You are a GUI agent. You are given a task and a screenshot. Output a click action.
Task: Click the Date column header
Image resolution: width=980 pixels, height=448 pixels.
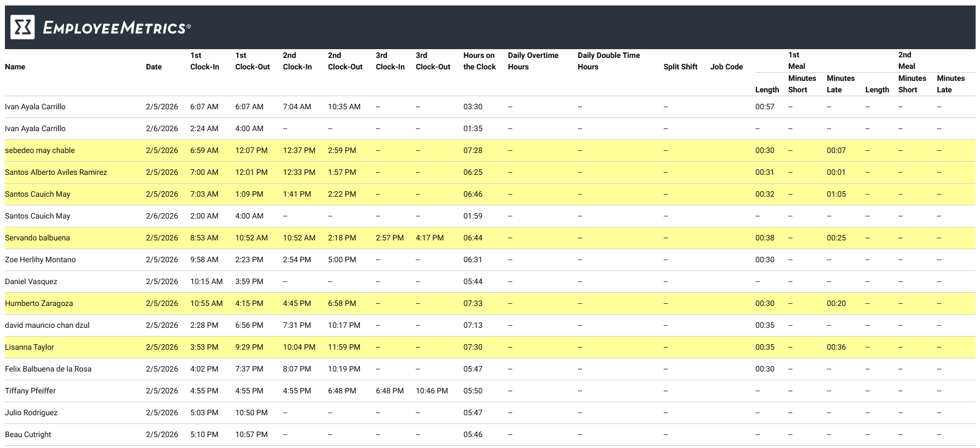tap(154, 67)
